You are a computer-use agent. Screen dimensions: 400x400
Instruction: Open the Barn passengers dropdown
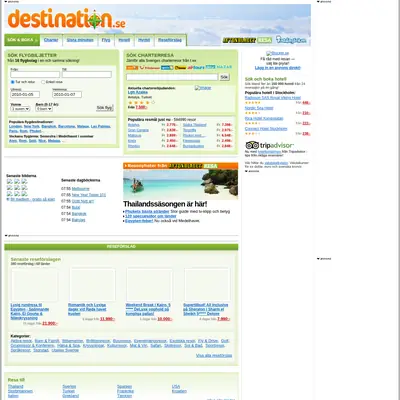point(44,109)
